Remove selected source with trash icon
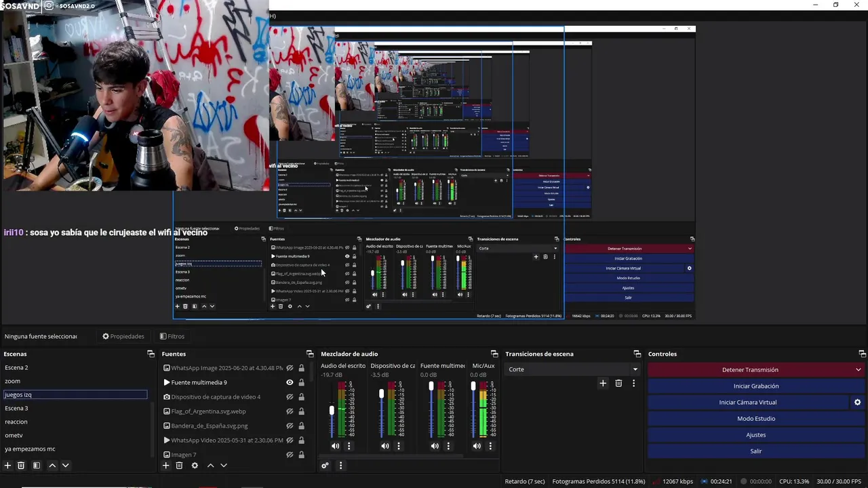Viewport: 868px width, 488px height. coord(179,466)
